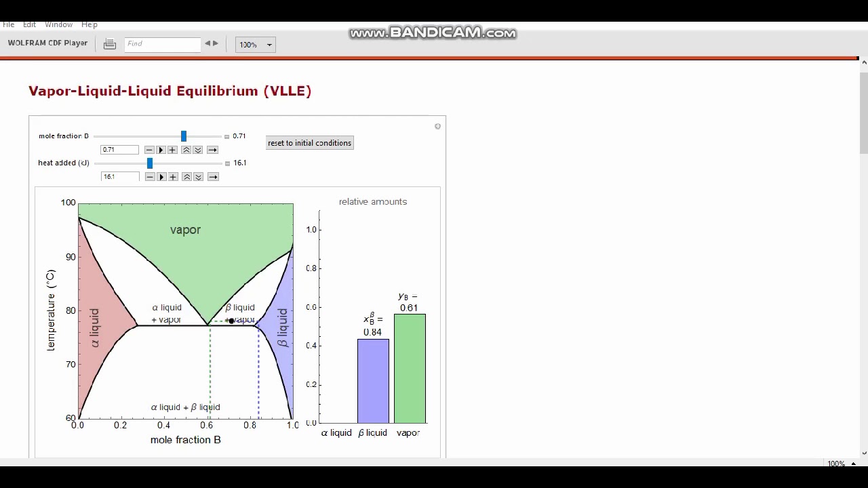Click the black state point on diagram
The height and width of the screenshot is (488, 868).
(231, 321)
